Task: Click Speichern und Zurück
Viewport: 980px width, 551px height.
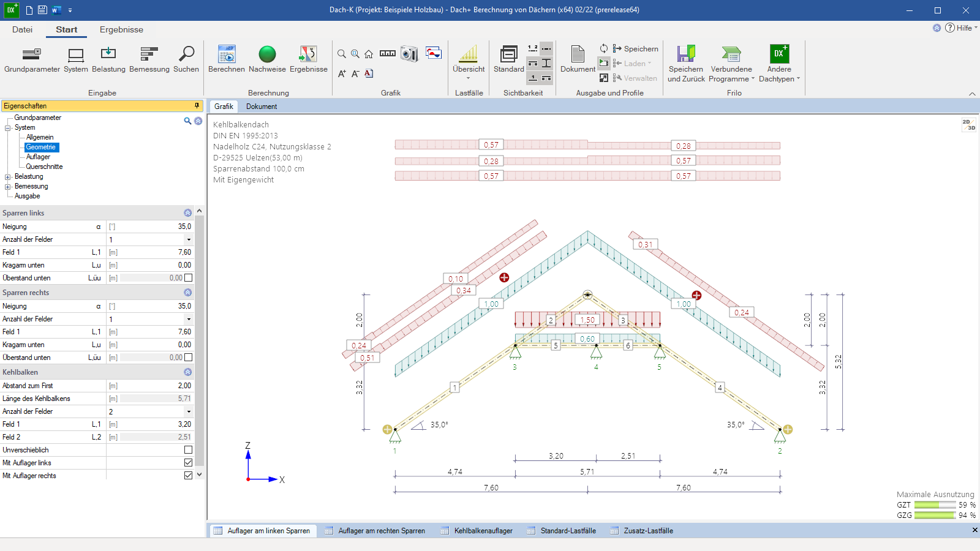Action: click(x=686, y=64)
